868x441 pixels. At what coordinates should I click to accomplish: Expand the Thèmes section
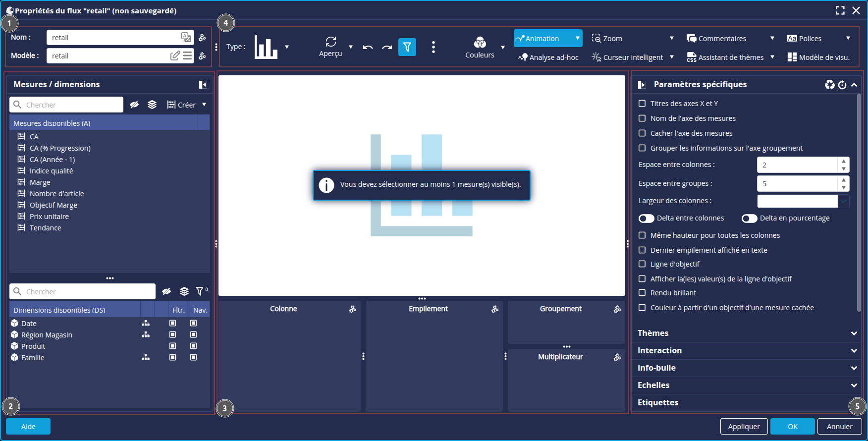pos(854,333)
